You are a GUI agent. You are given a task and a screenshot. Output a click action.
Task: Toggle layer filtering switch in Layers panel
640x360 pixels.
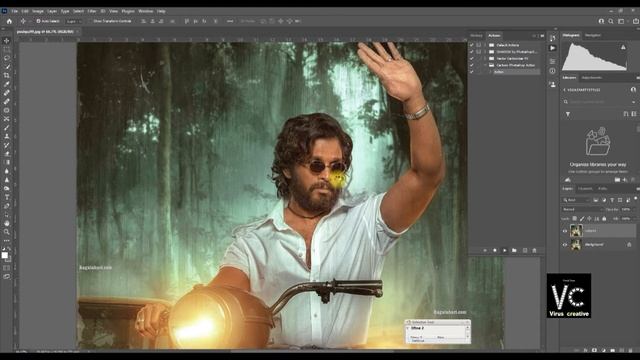point(636,199)
